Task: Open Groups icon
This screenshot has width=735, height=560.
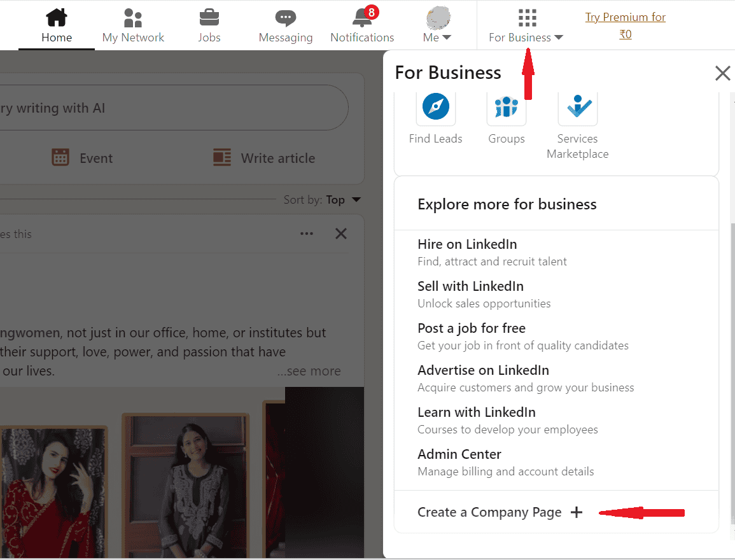Action: pos(507,107)
